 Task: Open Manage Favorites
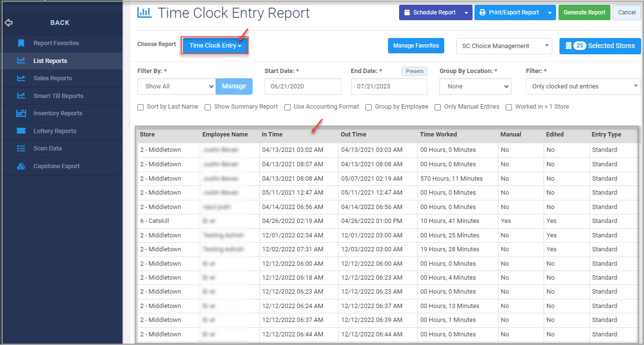pos(416,46)
